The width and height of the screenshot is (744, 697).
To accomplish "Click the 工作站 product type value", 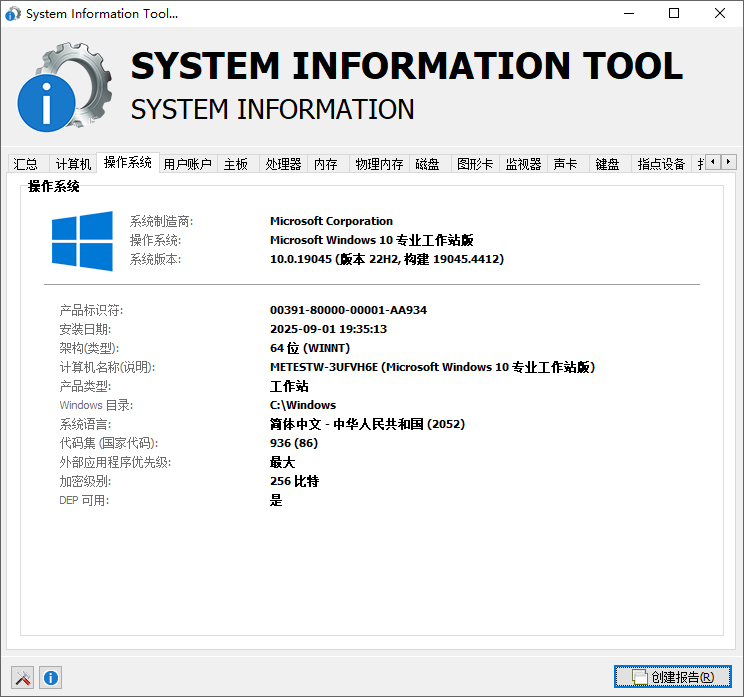I will 289,386.
